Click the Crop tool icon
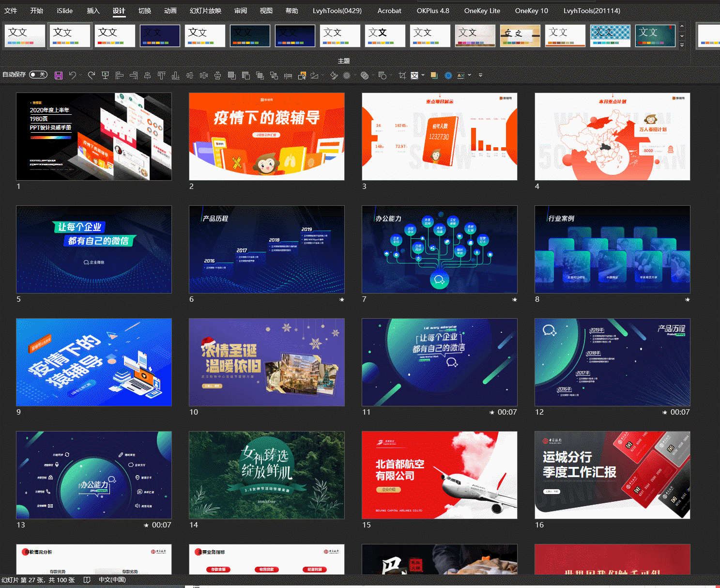Viewport: 720px width, 588px height. click(402, 75)
